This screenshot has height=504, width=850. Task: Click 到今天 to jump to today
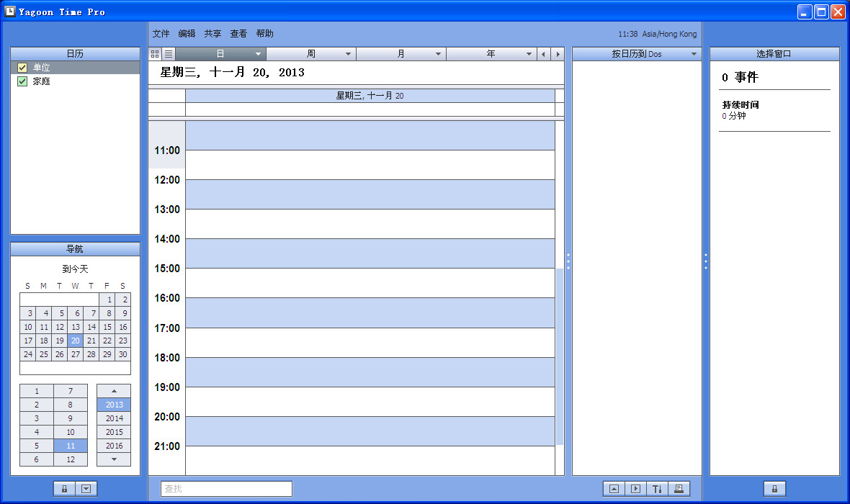pos(75,269)
